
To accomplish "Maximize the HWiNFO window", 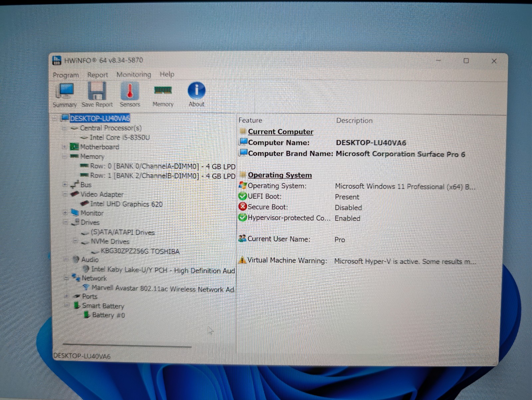I will tap(466, 61).
